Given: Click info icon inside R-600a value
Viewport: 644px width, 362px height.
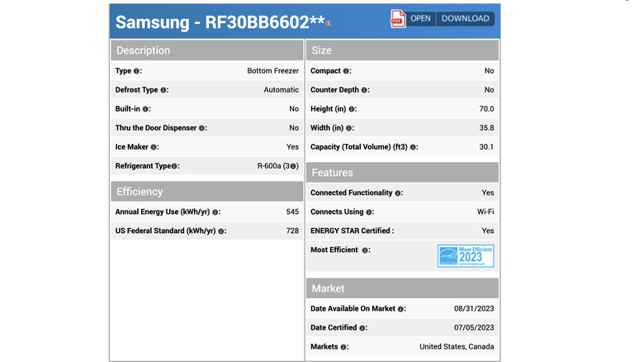Looking at the screenshot, I should point(293,166).
